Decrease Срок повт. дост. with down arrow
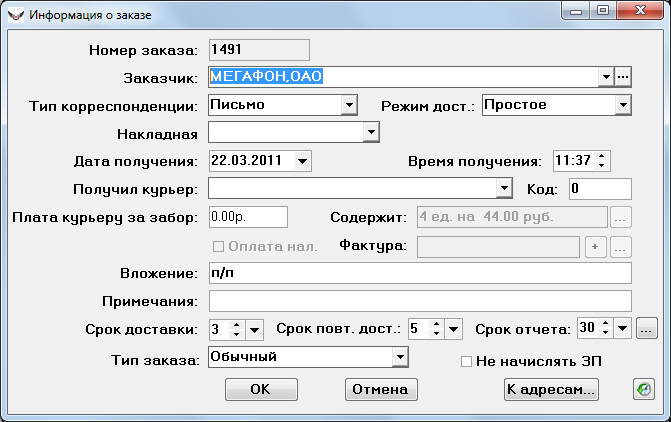 click(436, 334)
